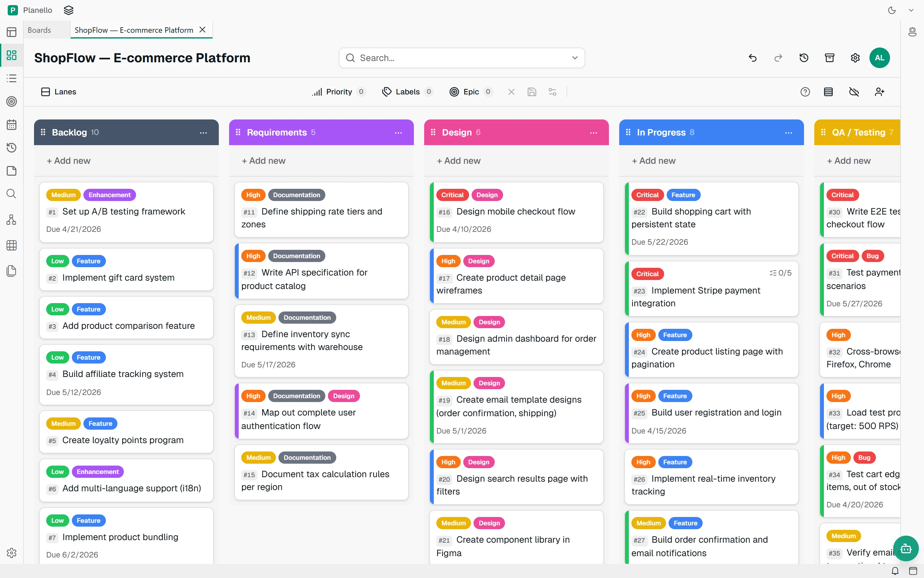
Task: Open board settings gear in header
Action: 855,58
